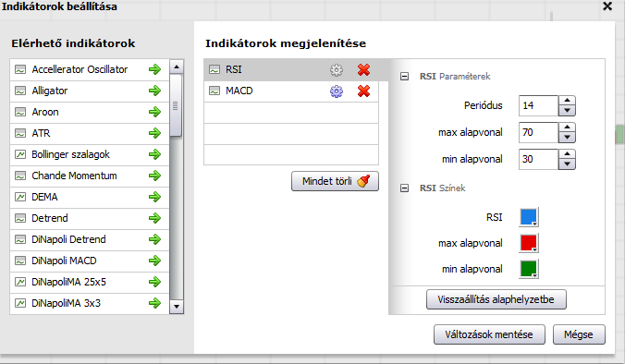
Task: Increase Periódus value with up arrow
Action: click(567, 101)
